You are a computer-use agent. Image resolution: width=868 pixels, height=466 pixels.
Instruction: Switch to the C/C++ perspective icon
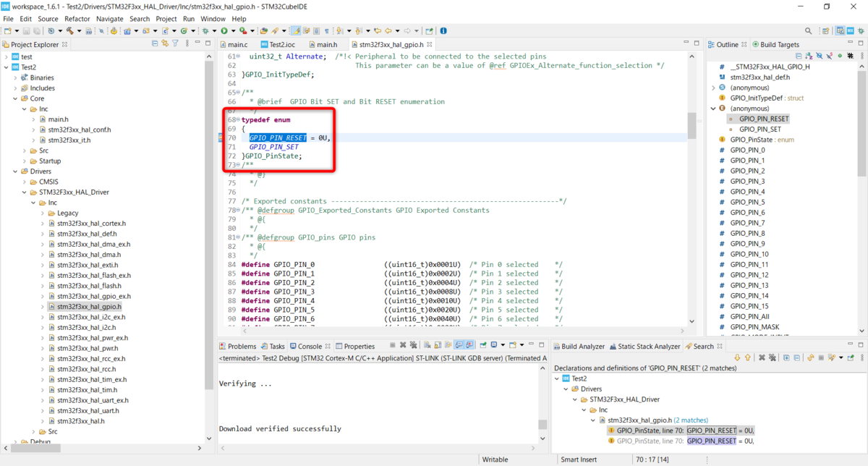[841, 30]
